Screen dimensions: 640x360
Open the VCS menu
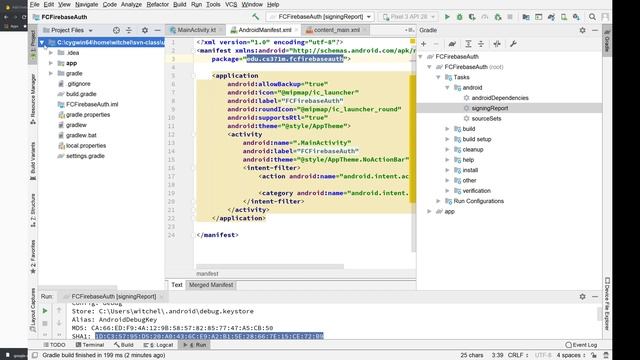coord(231,4)
